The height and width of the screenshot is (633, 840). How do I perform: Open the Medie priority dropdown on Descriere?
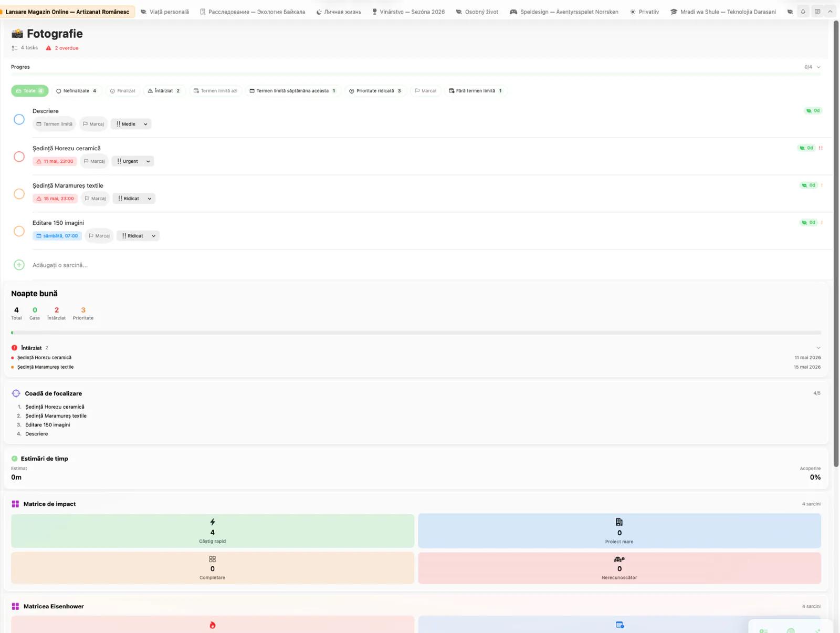point(131,124)
